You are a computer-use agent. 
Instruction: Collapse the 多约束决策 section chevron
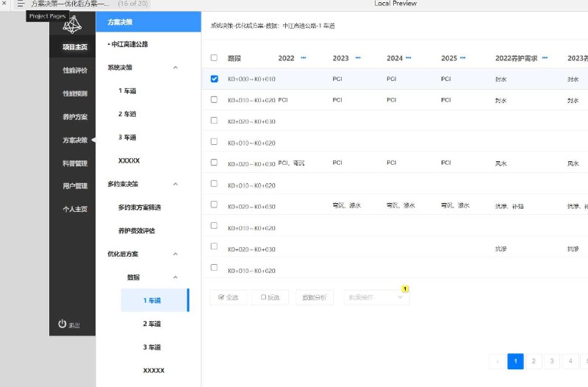(175, 185)
